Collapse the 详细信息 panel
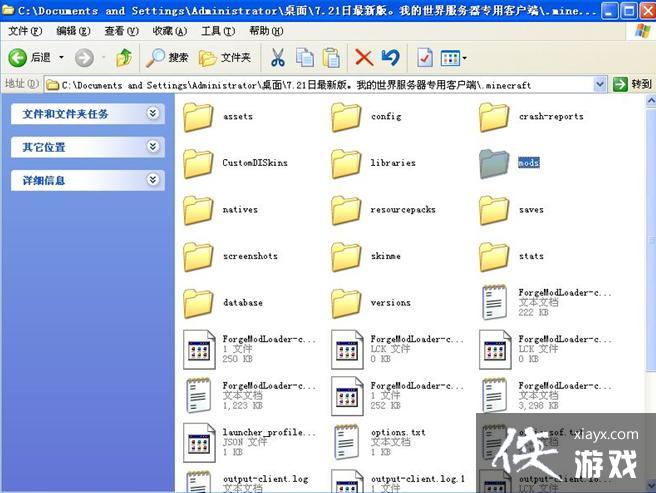 click(152, 180)
